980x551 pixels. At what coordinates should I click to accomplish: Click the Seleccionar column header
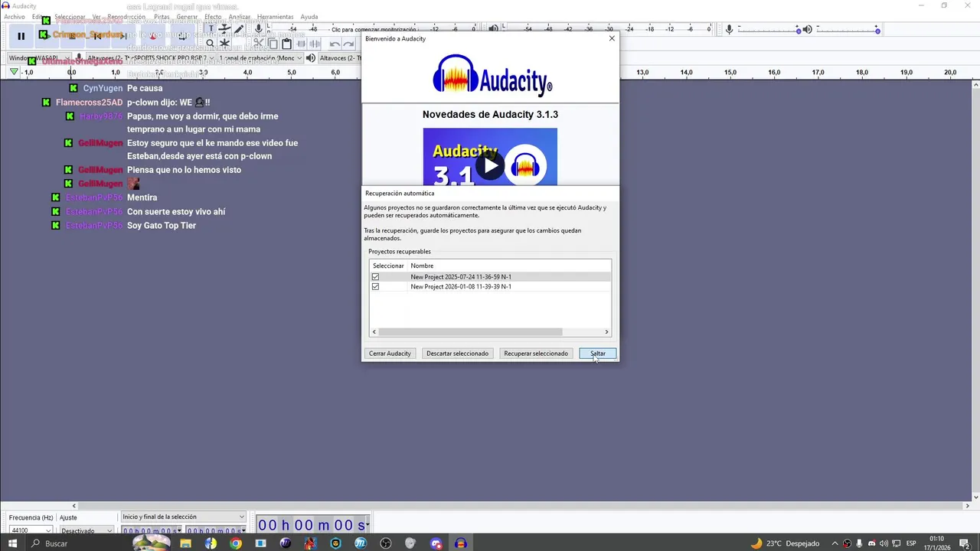tap(388, 266)
